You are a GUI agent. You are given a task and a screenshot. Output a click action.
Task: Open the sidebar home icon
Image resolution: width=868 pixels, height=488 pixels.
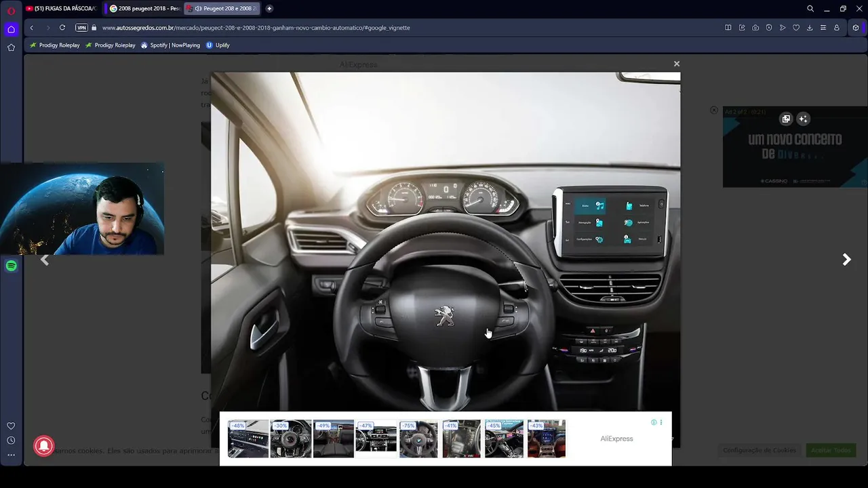[x=11, y=29]
